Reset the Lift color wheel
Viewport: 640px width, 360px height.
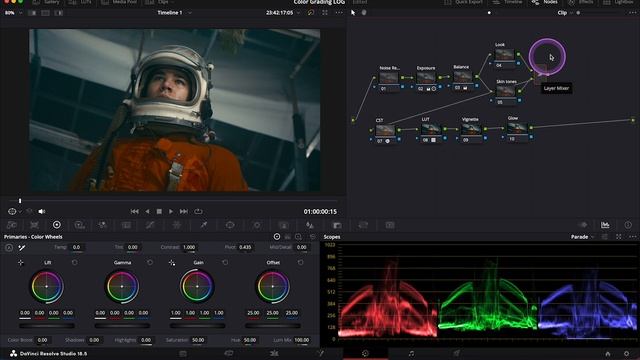75,262
